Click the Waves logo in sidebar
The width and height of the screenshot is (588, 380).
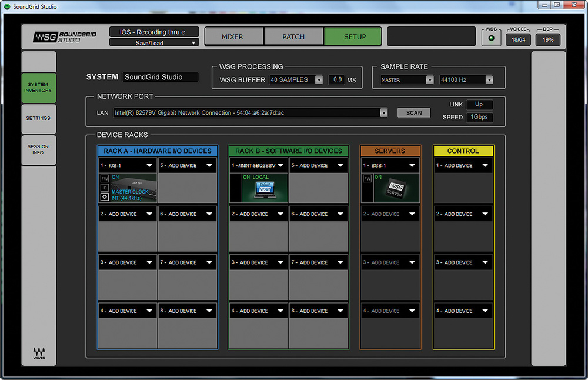[x=39, y=352]
